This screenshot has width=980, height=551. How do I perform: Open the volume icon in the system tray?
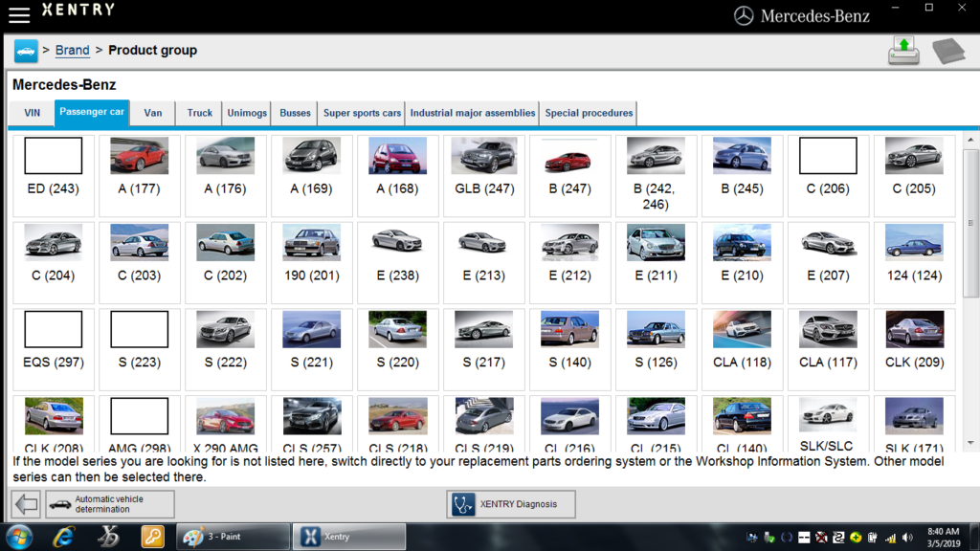coord(906,538)
